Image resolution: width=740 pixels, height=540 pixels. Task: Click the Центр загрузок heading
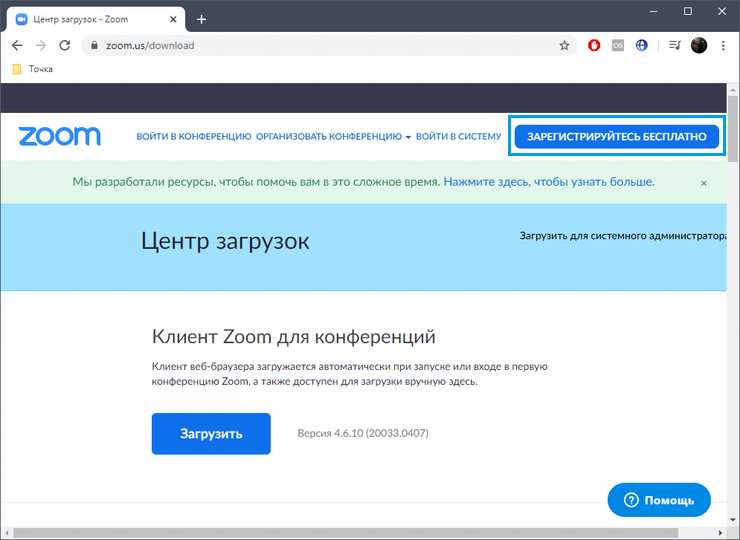pyautogui.click(x=225, y=242)
